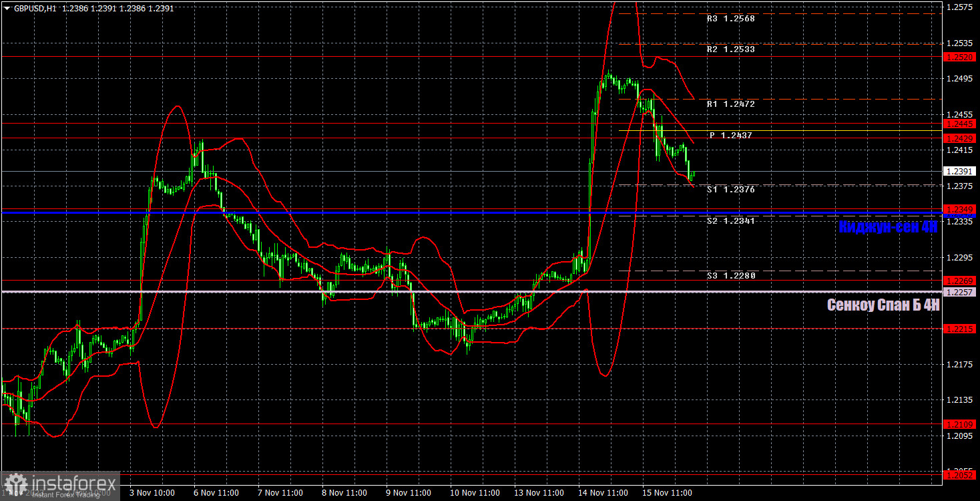Viewport: 980px width, 501px height.
Task: Click the Киджун-сен 4H line label
Action: [888, 226]
